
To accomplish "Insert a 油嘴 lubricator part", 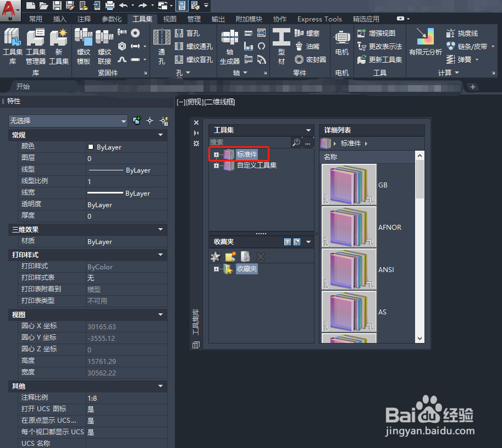I will click(x=307, y=46).
